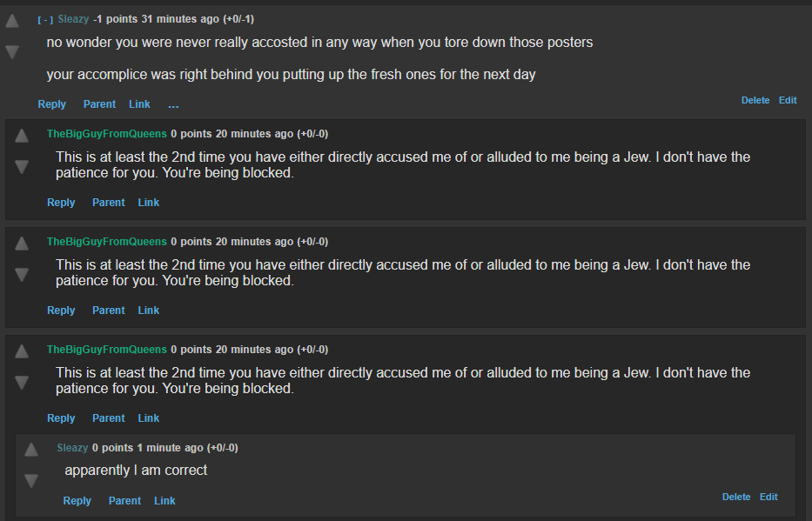Reply to the 'apparently I am correct' comment

coord(77,501)
